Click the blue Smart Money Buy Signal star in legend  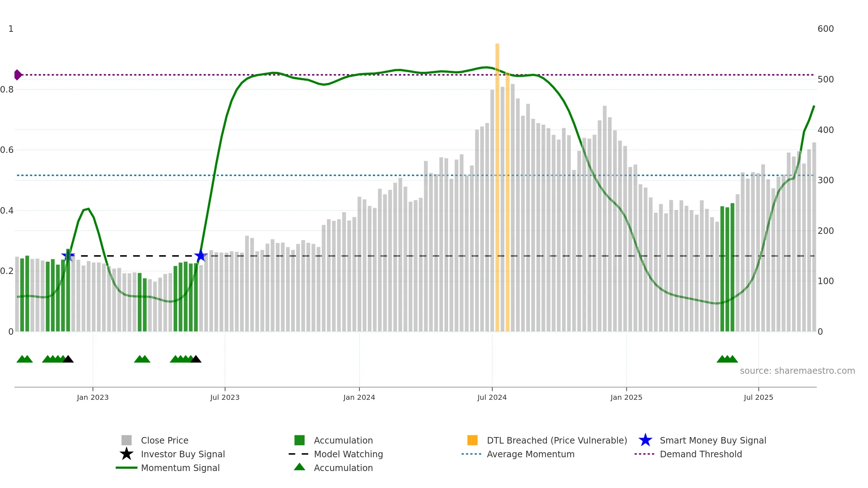(x=645, y=440)
